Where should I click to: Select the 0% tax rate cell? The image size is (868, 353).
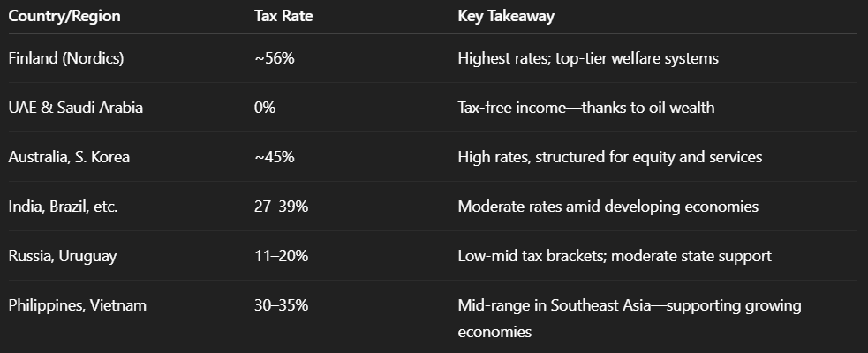click(265, 108)
